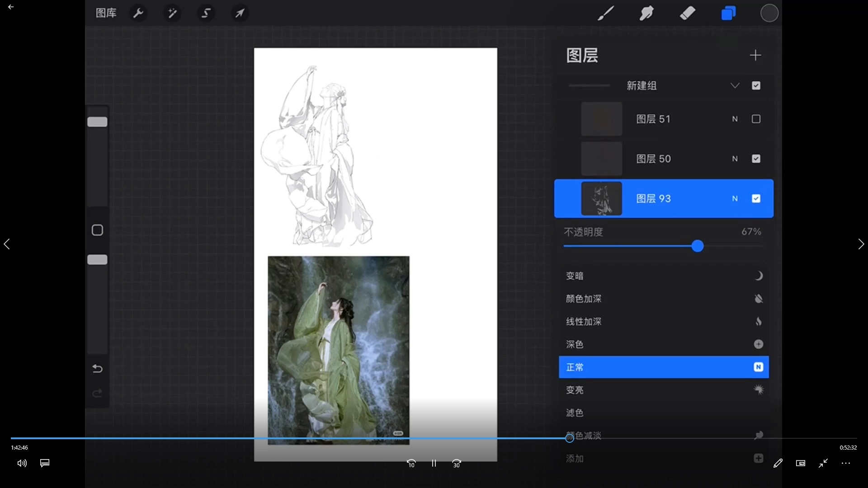Open the magic wand Adjustments menu

[172, 13]
